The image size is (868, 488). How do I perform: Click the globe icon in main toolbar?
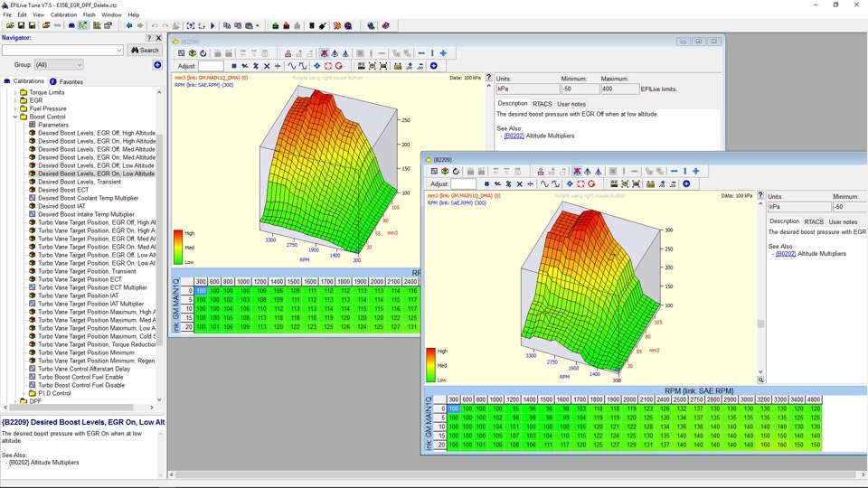tap(371, 25)
